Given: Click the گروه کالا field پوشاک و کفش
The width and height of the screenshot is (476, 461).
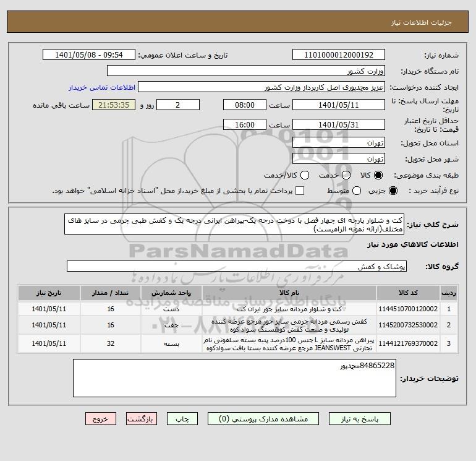Looking at the screenshot, I should coord(237,266).
